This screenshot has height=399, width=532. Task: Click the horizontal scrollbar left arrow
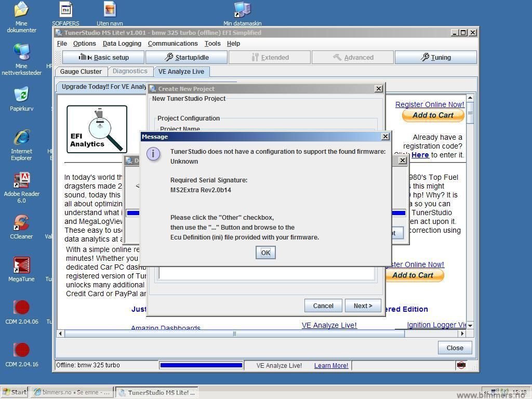point(60,334)
